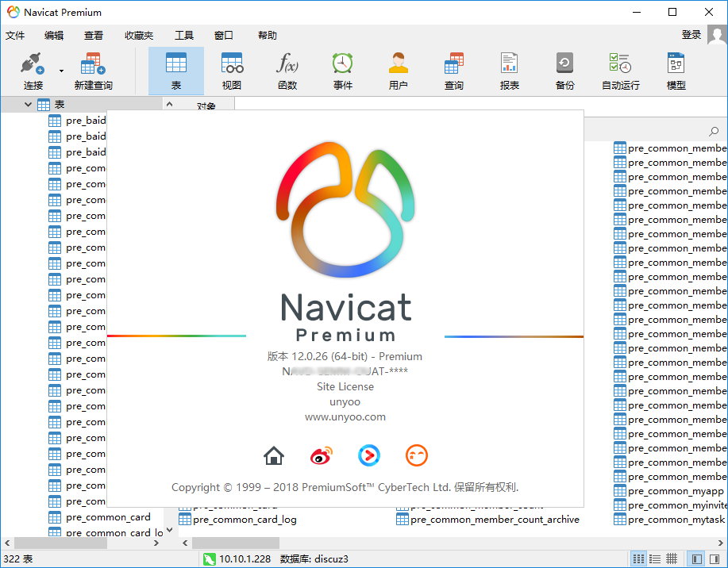Click the search magnifier in object pane
The image size is (728, 568).
[x=714, y=132]
